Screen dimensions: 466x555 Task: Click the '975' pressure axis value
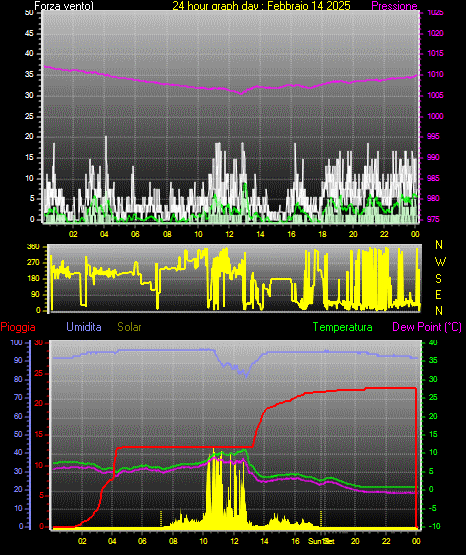coord(433,219)
